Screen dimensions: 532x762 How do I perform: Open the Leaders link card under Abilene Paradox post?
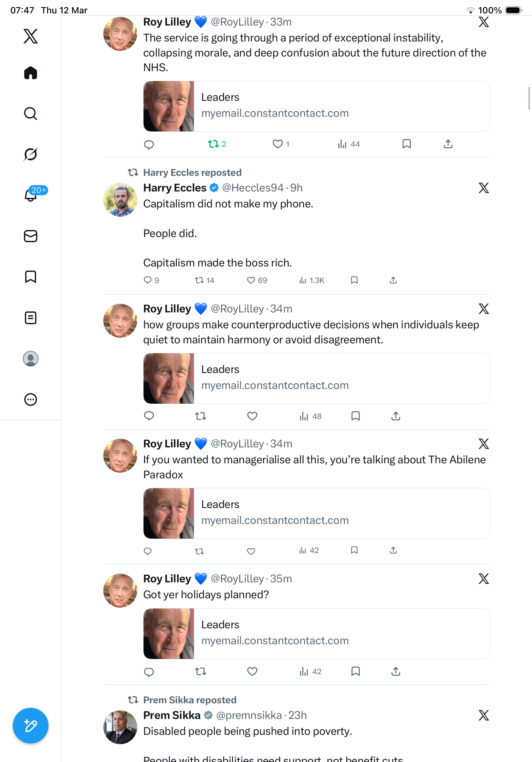coord(317,513)
